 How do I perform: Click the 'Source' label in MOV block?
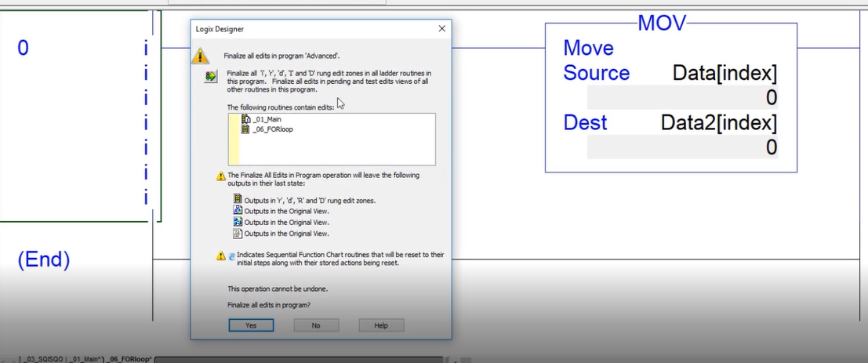click(x=596, y=73)
